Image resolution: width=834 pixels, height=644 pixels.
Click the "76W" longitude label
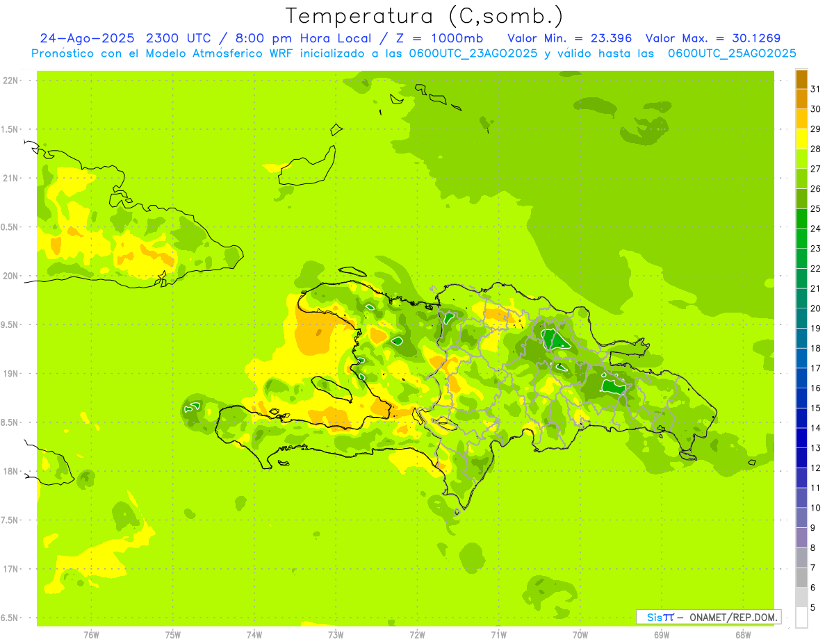[x=91, y=635]
